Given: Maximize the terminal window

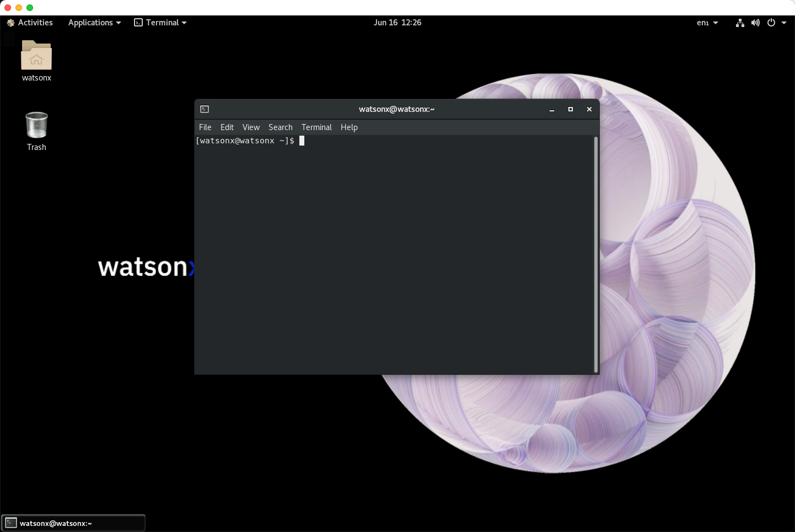Looking at the screenshot, I should point(571,109).
